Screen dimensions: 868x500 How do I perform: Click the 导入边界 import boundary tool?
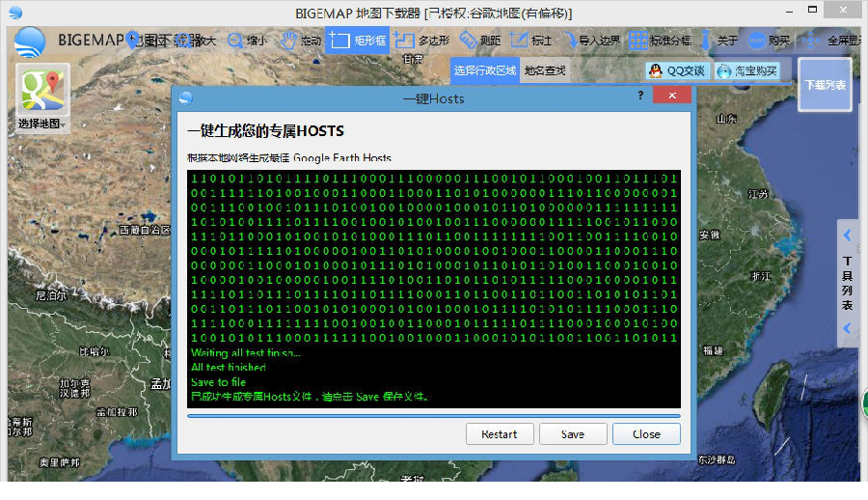[x=592, y=41]
